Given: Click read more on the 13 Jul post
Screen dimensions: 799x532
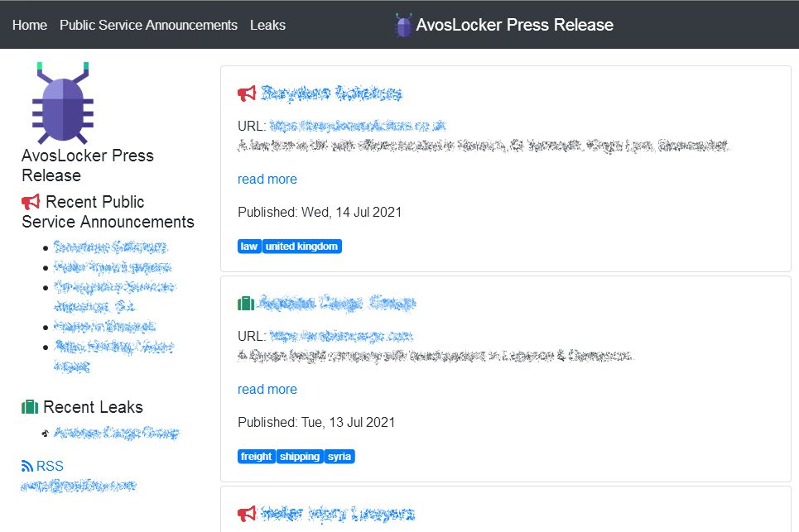Looking at the screenshot, I should (267, 390).
